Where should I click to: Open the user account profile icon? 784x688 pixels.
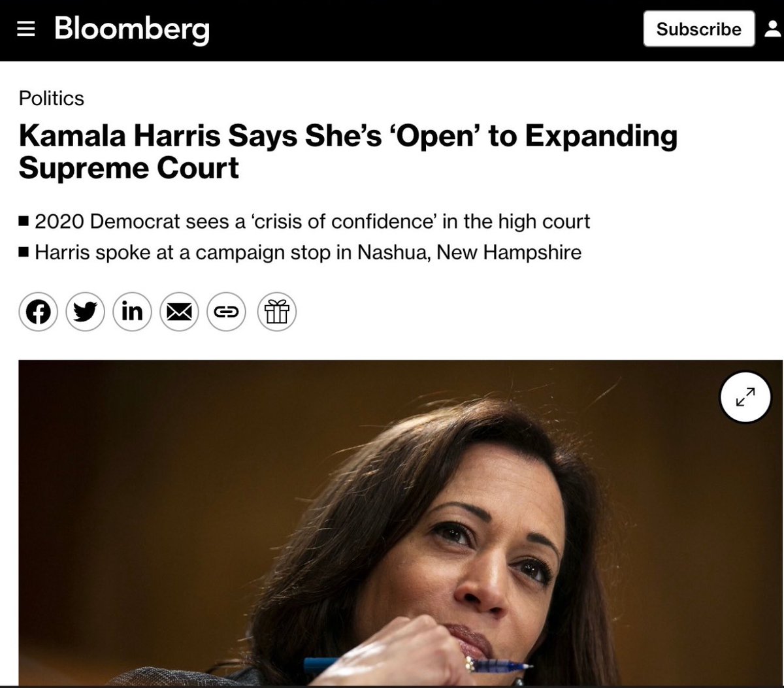[x=775, y=29]
